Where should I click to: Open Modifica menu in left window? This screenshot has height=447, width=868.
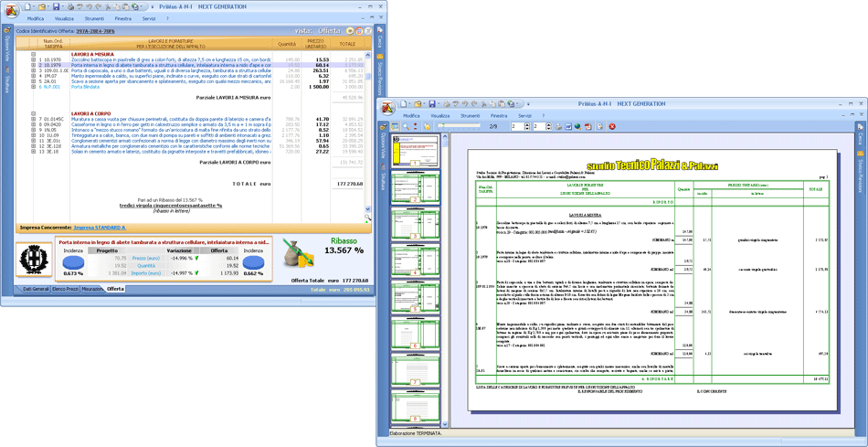tap(36, 19)
